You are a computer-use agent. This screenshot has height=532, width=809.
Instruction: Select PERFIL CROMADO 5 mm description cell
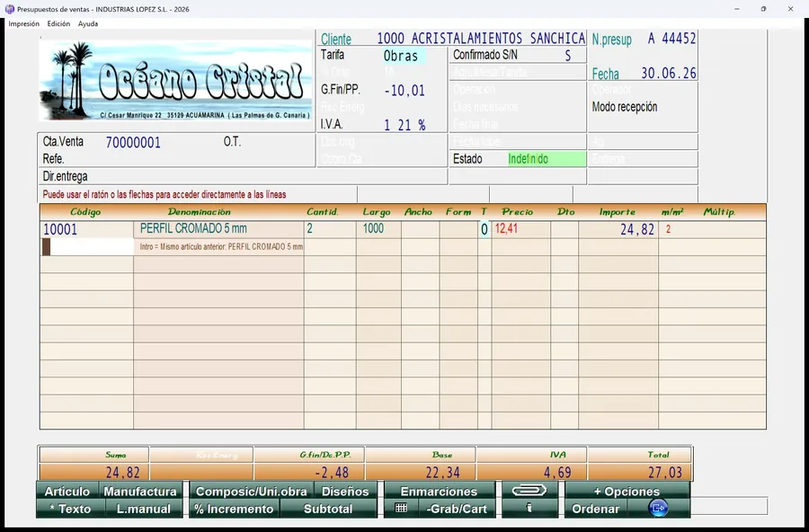click(218, 228)
